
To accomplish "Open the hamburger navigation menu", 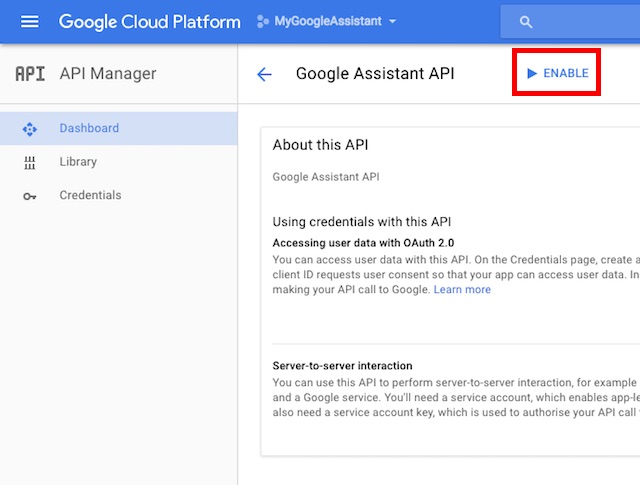I will point(30,21).
